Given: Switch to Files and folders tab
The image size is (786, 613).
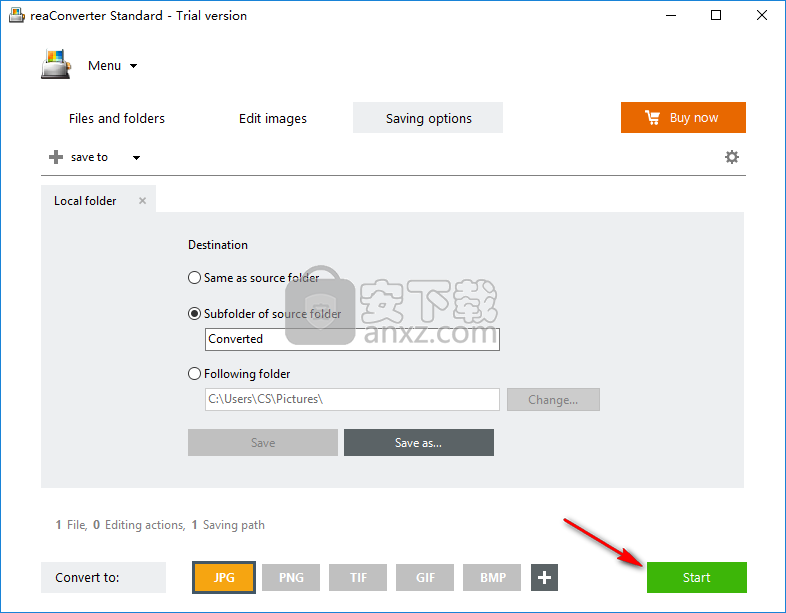Looking at the screenshot, I should 117,118.
